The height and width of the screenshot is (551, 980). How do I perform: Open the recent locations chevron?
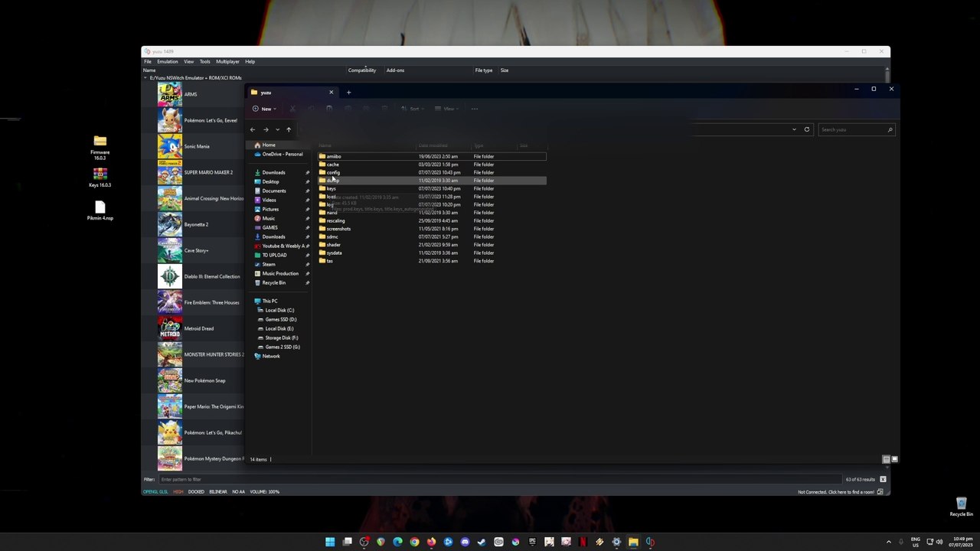coord(277,129)
